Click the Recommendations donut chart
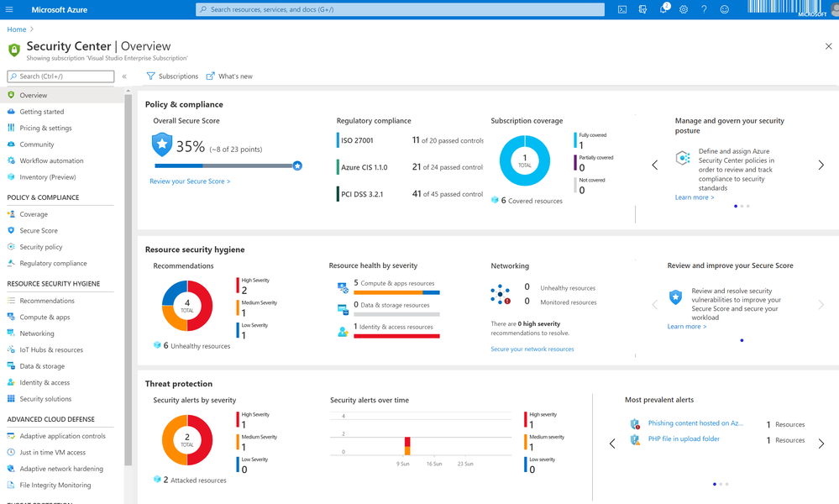Image resolution: width=839 pixels, height=504 pixels. [187, 306]
